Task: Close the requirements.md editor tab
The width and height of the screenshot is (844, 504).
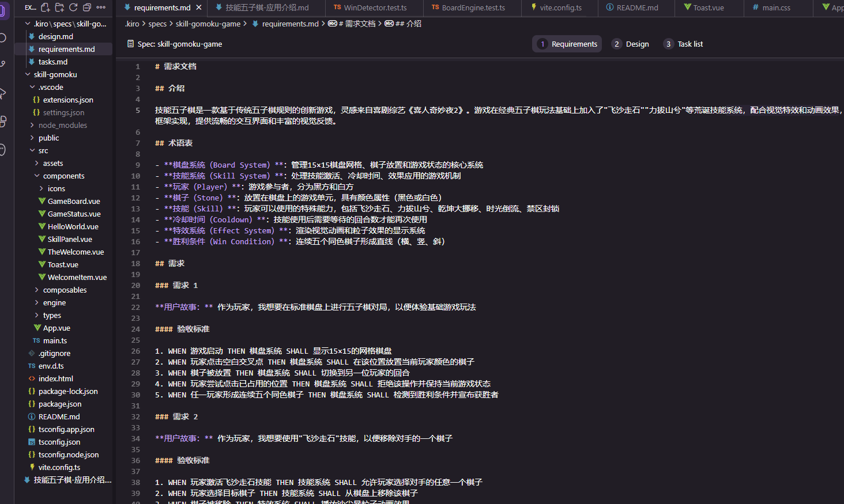Action: click(199, 7)
